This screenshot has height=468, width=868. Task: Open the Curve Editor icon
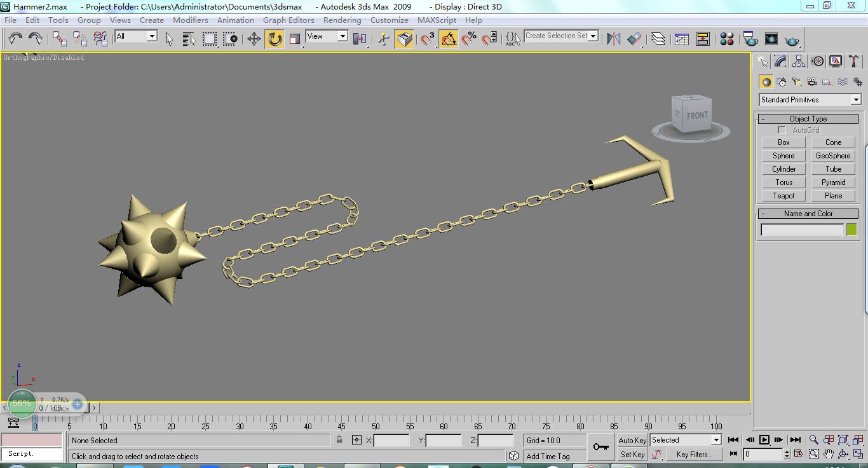(x=682, y=39)
